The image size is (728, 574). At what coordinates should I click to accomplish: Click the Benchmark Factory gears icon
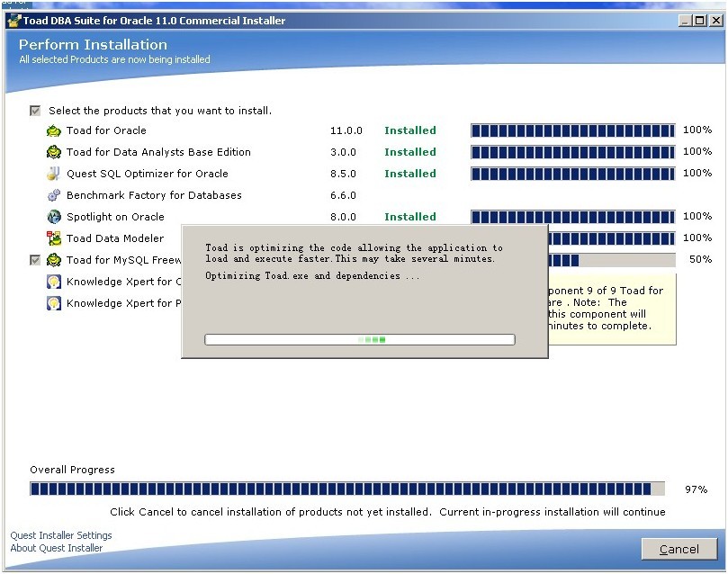click(54, 195)
